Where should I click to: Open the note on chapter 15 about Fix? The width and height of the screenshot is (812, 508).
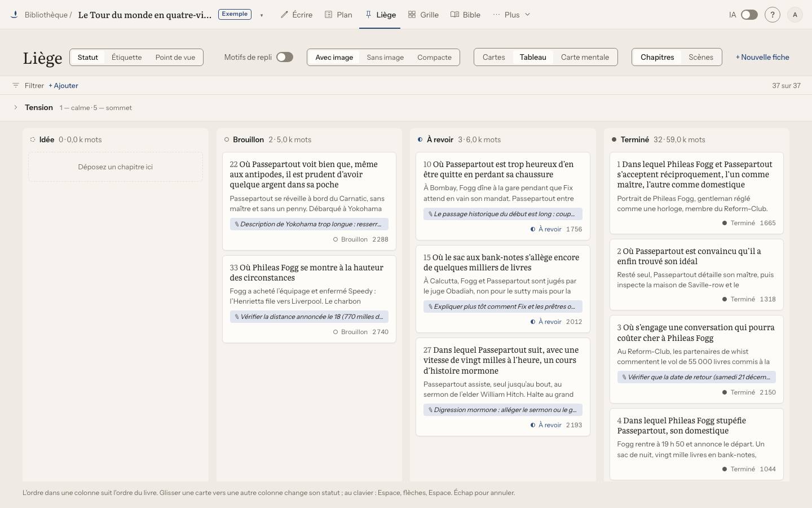503,306
